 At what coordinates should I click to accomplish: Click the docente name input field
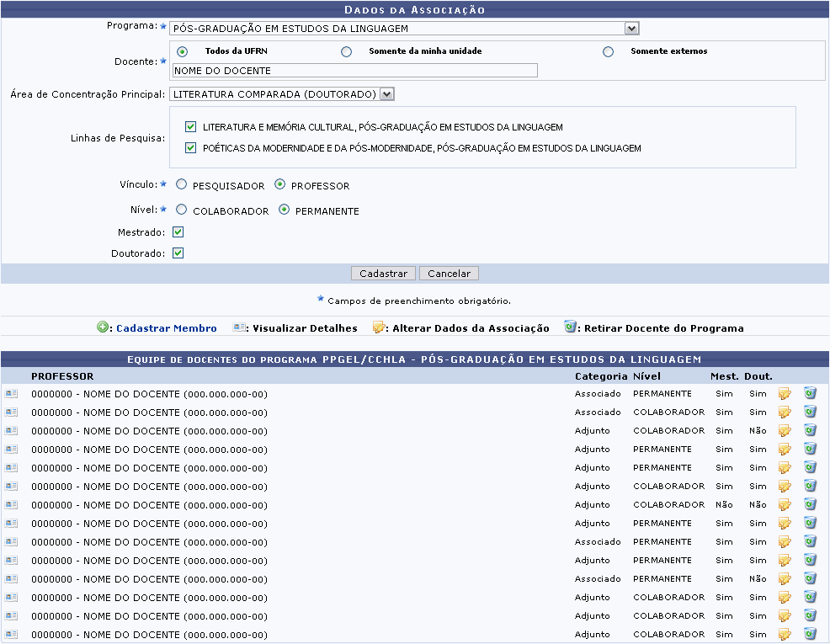(354, 71)
